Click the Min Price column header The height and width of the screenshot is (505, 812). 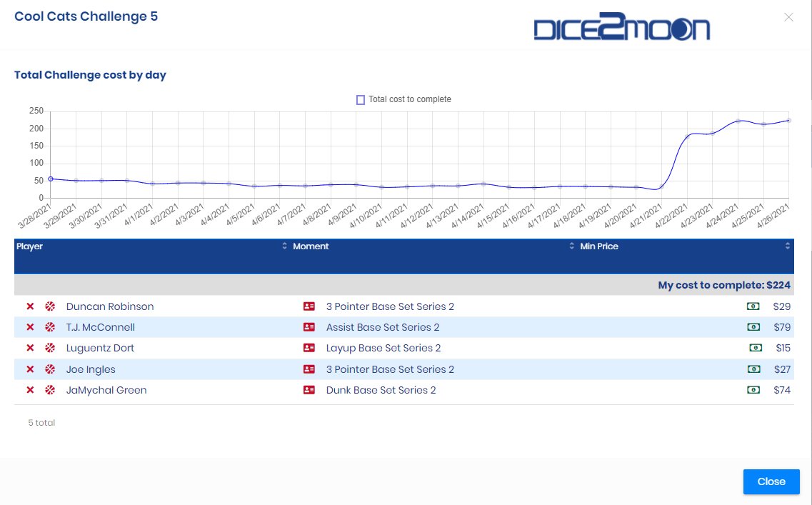pos(599,246)
